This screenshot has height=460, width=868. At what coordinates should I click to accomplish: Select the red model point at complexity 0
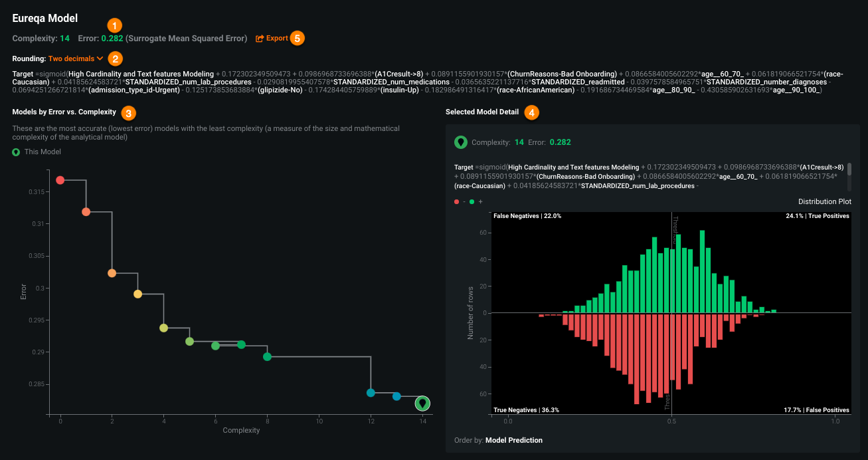[x=60, y=180]
